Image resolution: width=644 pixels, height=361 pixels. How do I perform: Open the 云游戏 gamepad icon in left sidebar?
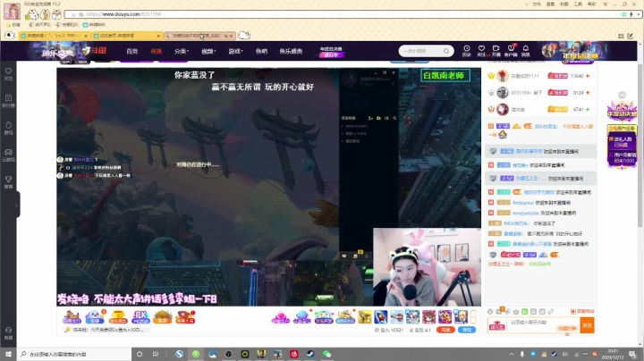[8, 155]
